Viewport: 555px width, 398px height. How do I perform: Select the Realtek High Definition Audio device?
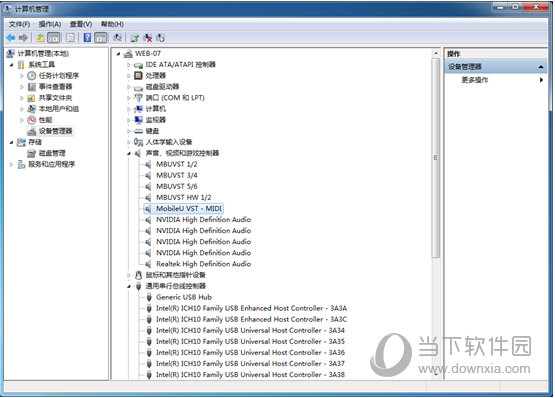(204, 264)
